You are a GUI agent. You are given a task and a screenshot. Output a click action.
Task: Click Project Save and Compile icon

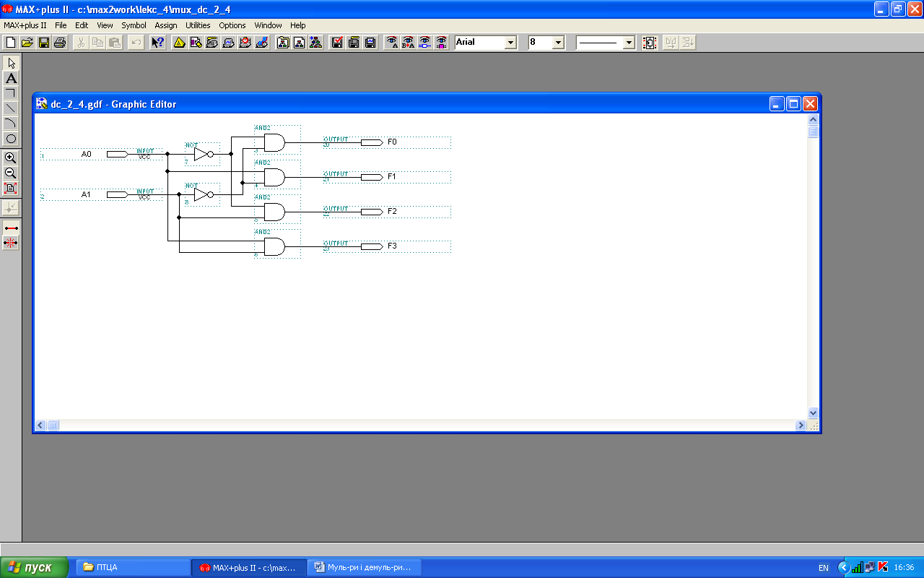click(354, 43)
